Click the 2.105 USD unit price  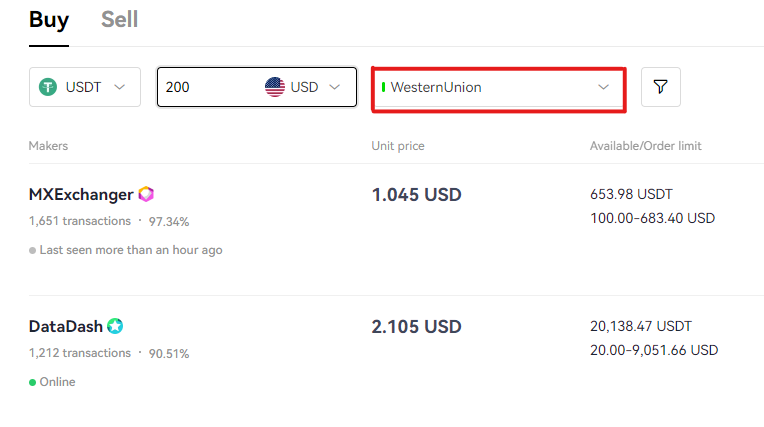click(417, 327)
